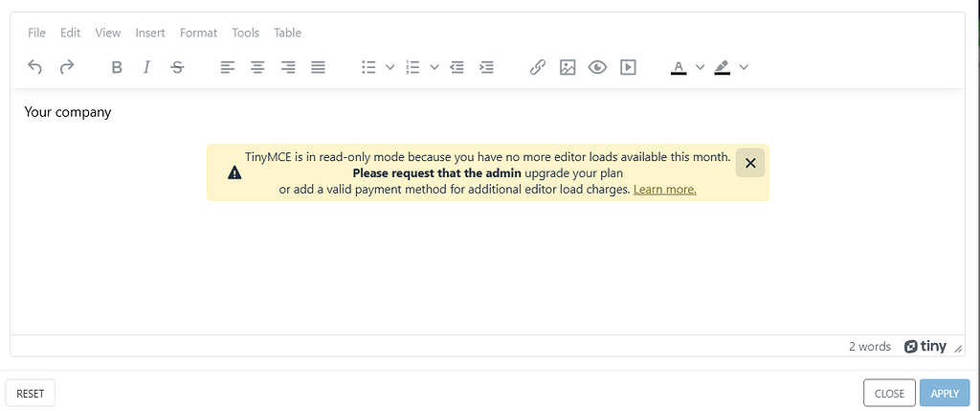Open the insert image tool

pos(568,67)
